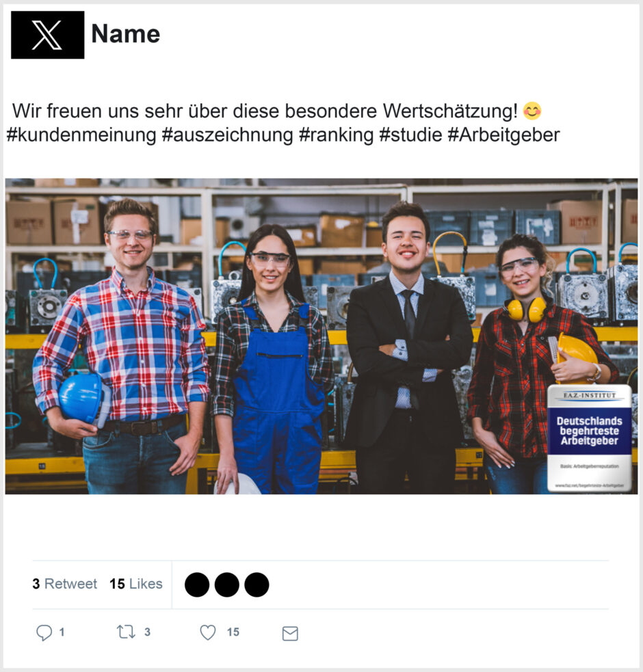643x672 pixels.
Task: Click the first black liker avatar circle
Action: 197,584
